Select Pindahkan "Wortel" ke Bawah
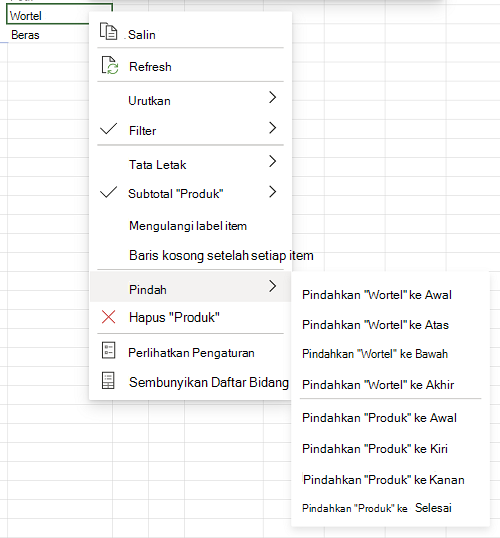 point(390,353)
